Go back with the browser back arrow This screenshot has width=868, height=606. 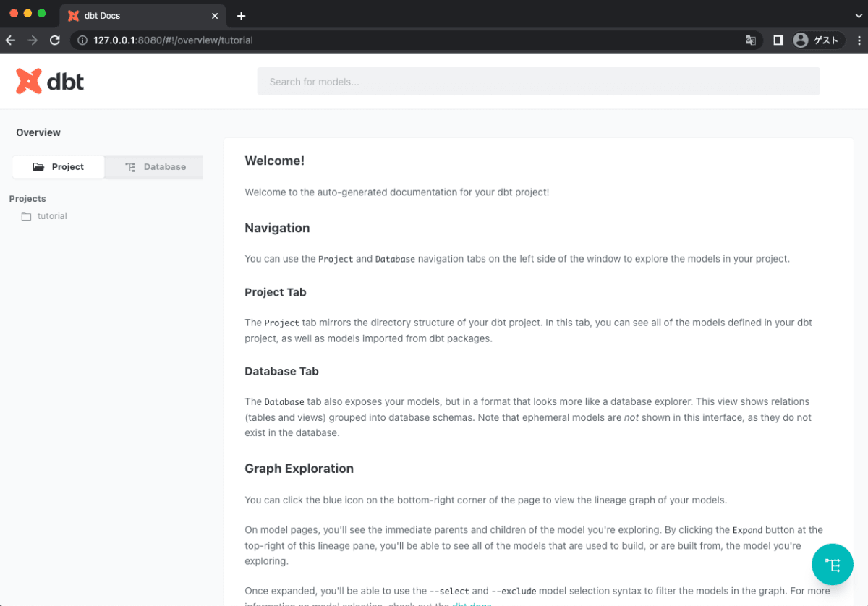pos(10,40)
